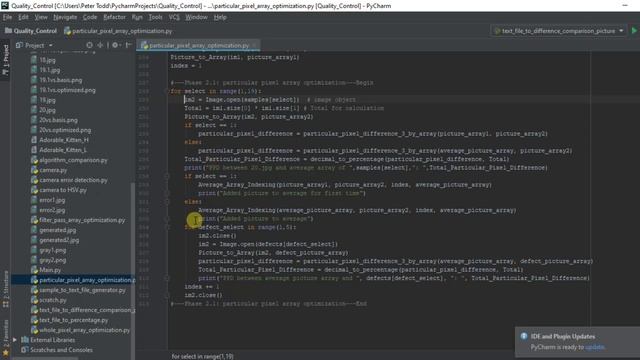
Task: Click the update link in IDE notification
Action: [x=595, y=347]
